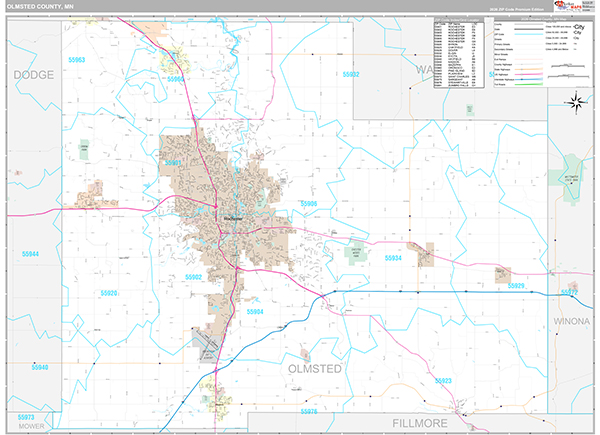The width and height of the screenshot is (600, 435).
Task: Click the green state park area in east
Action: point(571,171)
